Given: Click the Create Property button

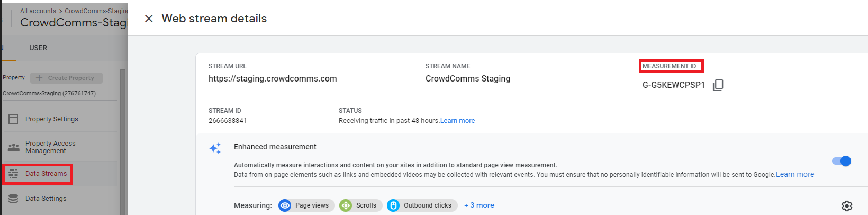Looking at the screenshot, I should tap(66, 78).
